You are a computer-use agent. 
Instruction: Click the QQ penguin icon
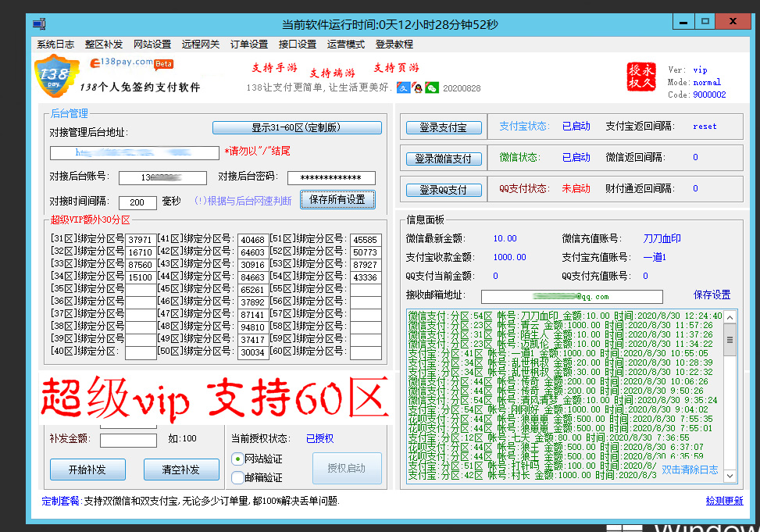[417, 87]
